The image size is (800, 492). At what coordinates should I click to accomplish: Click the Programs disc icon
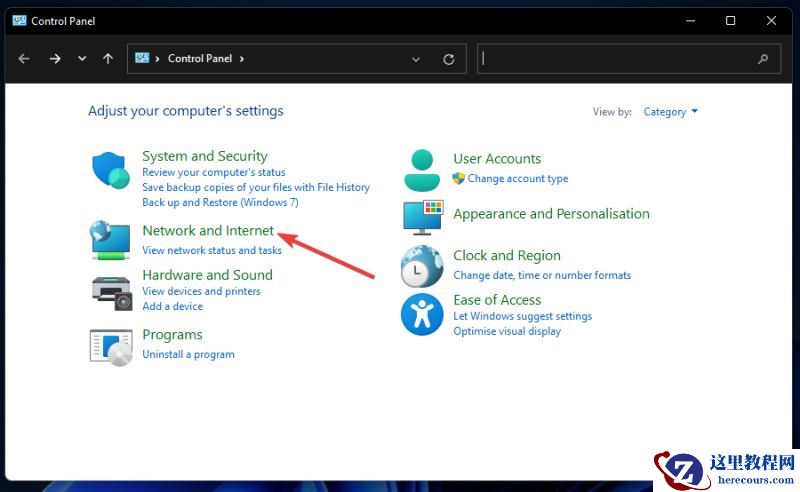click(111, 348)
